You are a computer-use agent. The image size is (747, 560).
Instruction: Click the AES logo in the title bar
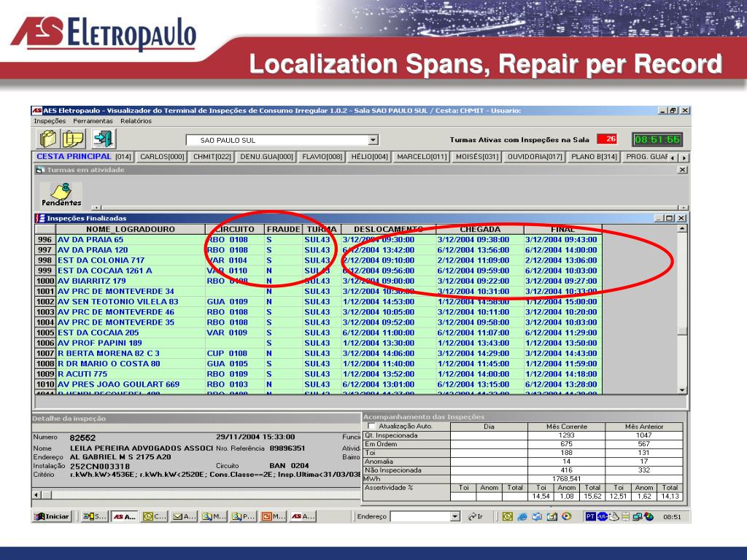pos(37,111)
